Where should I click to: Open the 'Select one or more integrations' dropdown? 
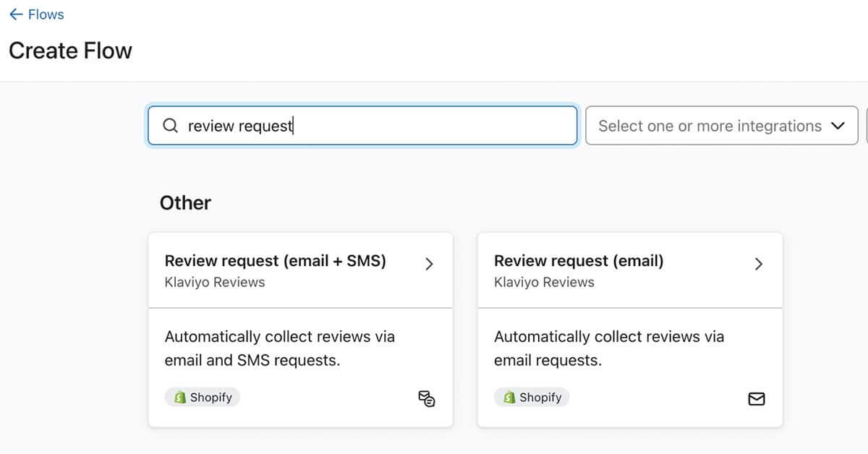point(722,126)
